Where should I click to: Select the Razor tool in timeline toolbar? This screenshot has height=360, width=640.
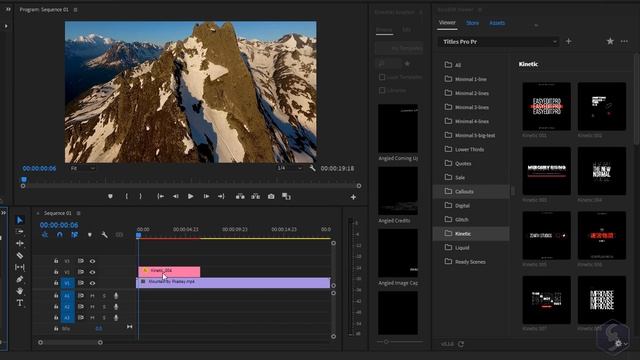click(20, 256)
